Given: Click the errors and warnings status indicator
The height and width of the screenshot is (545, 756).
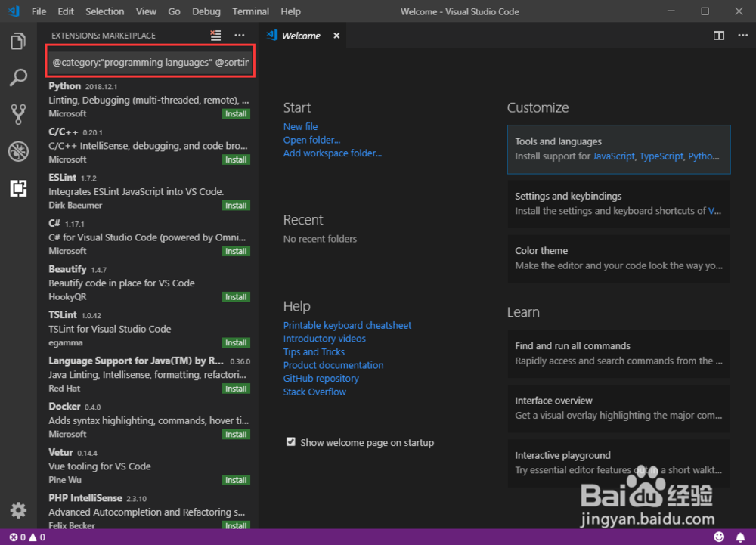Looking at the screenshot, I should [x=27, y=537].
